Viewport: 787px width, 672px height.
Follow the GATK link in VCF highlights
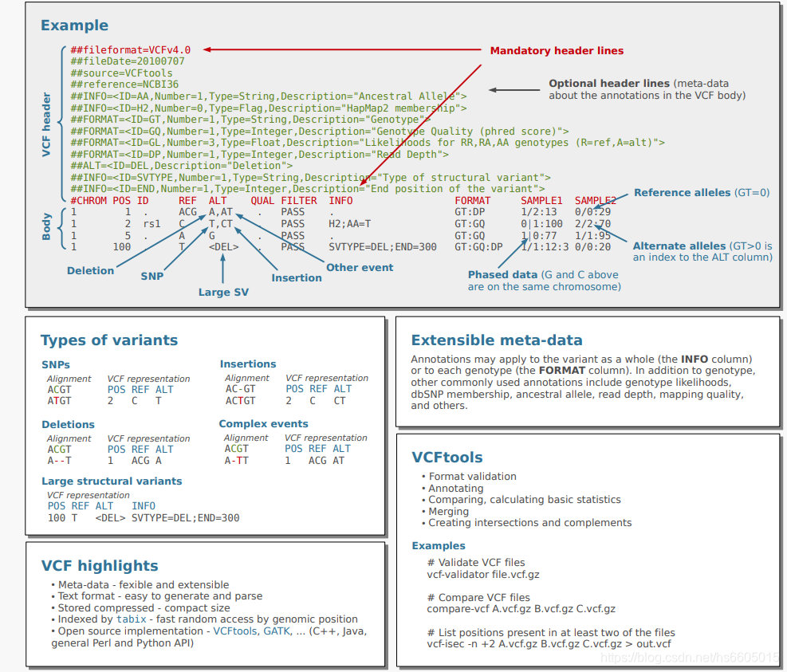pyautogui.click(x=277, y=631)
